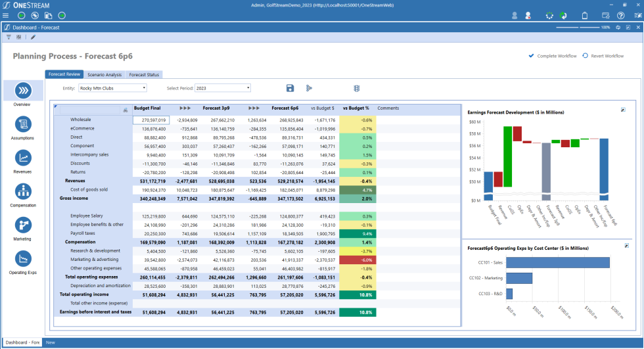Expand the Earnings Forecast chart maximize icon
644x349 pixels.
click(x=623, y=110)
